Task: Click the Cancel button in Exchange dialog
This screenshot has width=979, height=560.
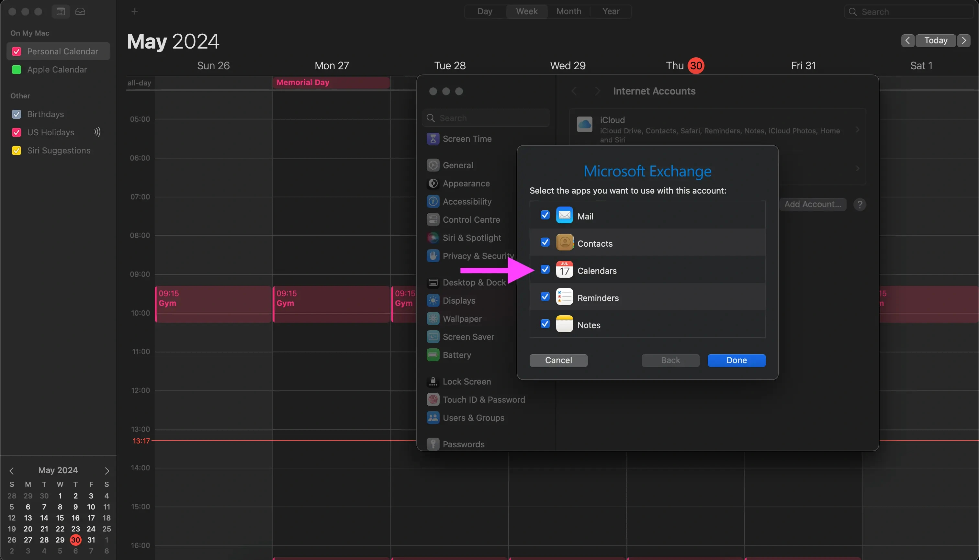Action: (558, 360)
